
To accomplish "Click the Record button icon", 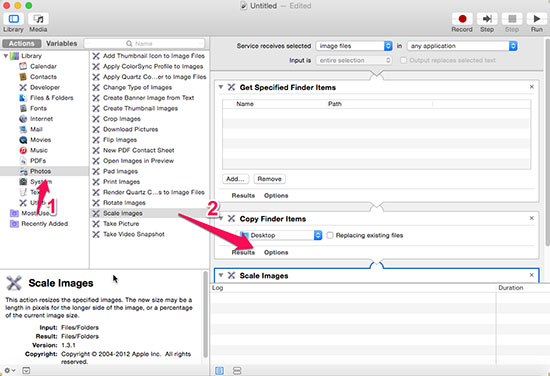I will [x=462, y=19].
